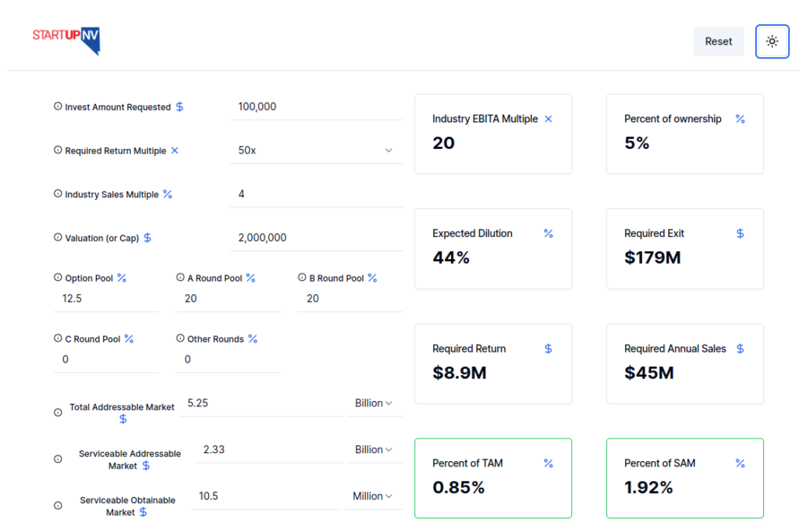Toggle the dollar unit next to Invest Amount Requested

pyautogui.click(x=180, y=106)
